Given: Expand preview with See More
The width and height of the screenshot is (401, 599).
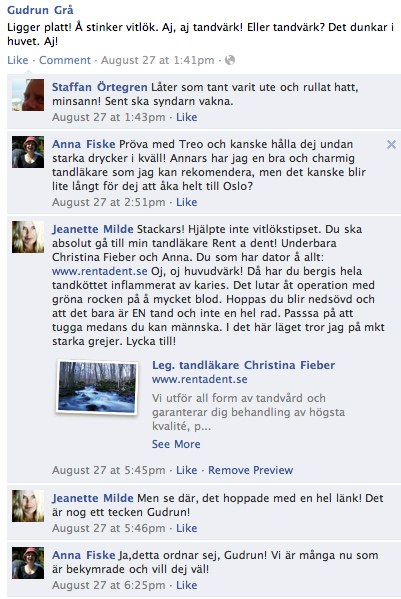Looking at the screenshot, I should coord(176,444).
